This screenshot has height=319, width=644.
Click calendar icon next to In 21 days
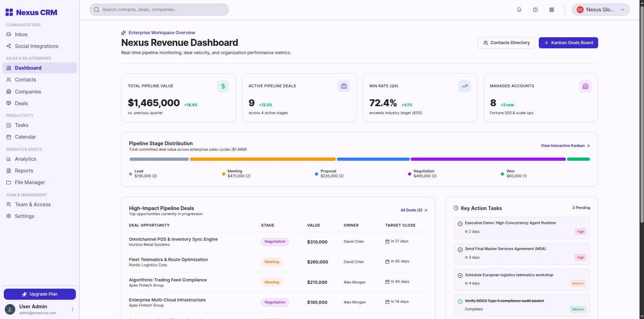click(387, 241)
